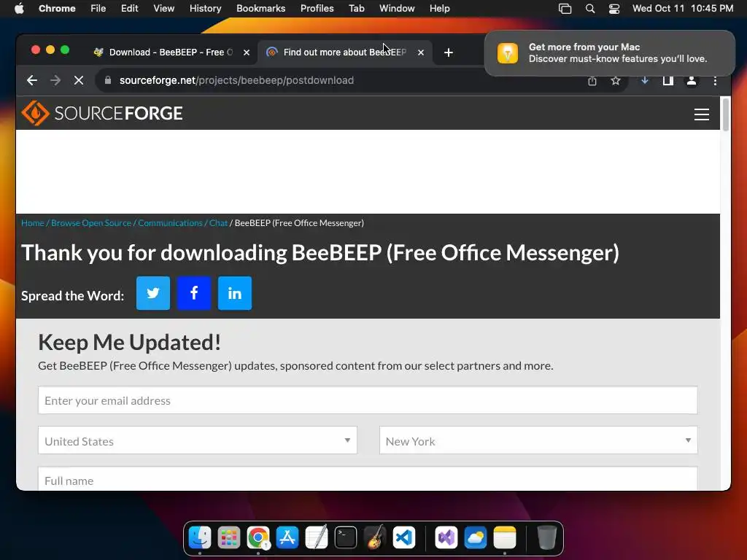Image resolution: width=747 pixels, height=560 pixels.
Task: Open the Chrome side panel toggle
Action: pyautogui.click(x=668, y=80)
